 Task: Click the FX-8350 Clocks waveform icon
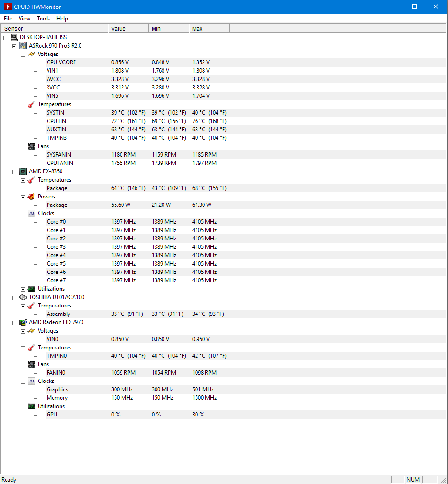32,213
